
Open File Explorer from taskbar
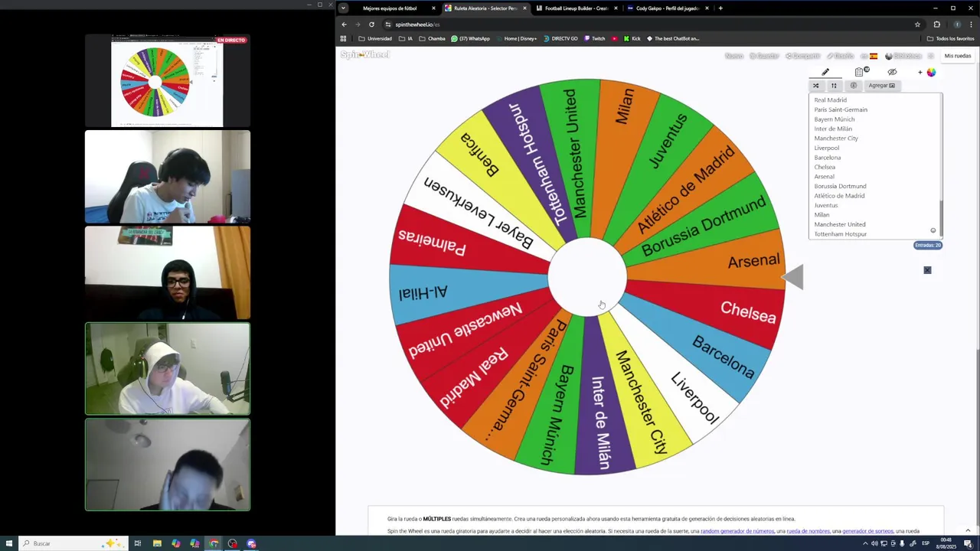click(157, 543)
